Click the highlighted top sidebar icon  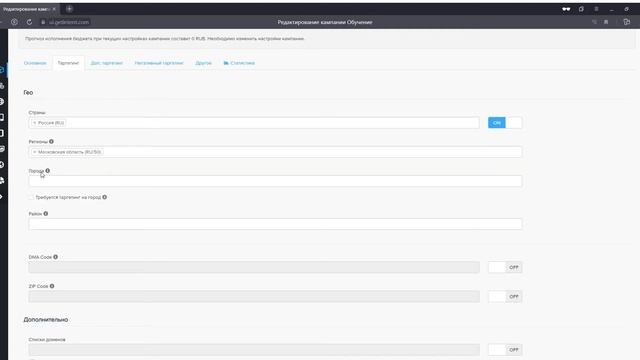pyautogui.click(x=2, y=70)
